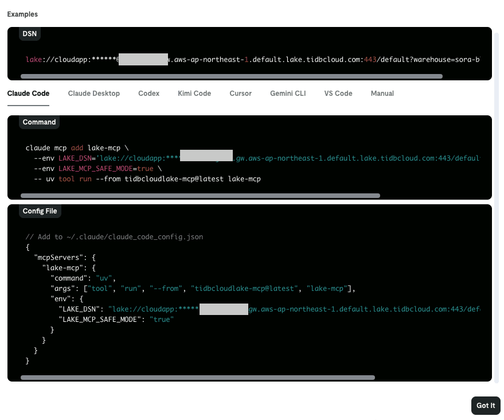Switch to the VS Code tab
This screenshot has height=420, width=504.
coord(338,94)
